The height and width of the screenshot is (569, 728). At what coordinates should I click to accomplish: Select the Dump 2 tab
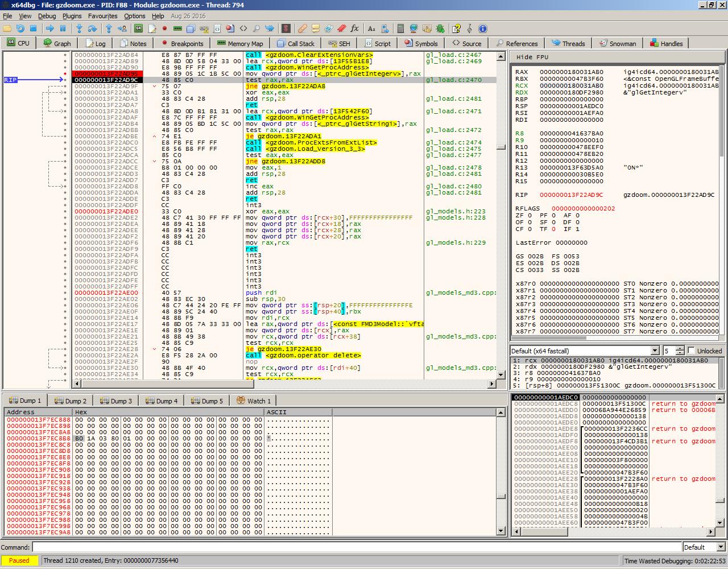pos(71,401)
